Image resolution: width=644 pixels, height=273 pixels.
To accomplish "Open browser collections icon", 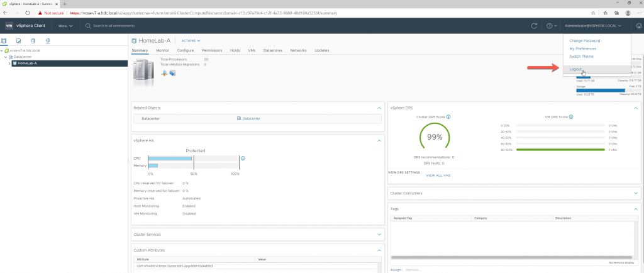I will pos(616,13).
